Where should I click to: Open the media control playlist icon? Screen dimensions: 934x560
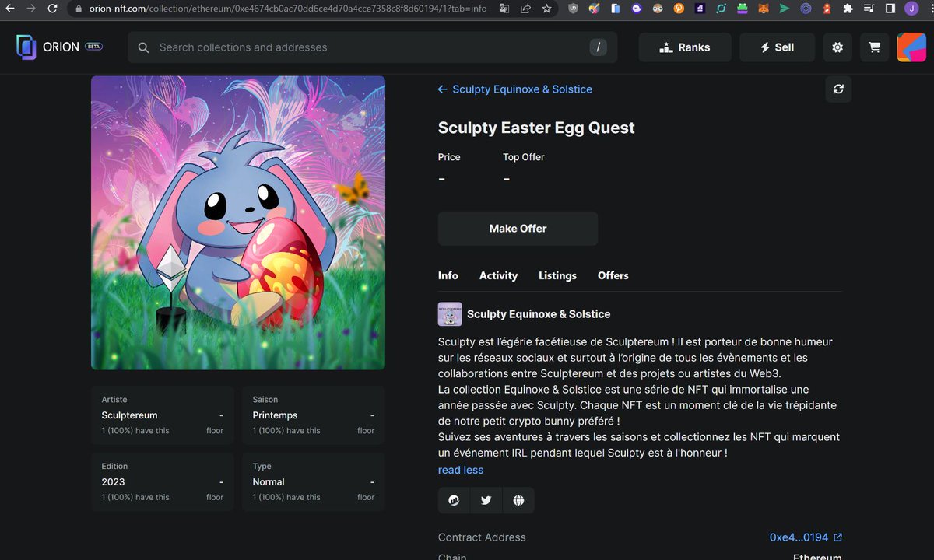(869, 9)
